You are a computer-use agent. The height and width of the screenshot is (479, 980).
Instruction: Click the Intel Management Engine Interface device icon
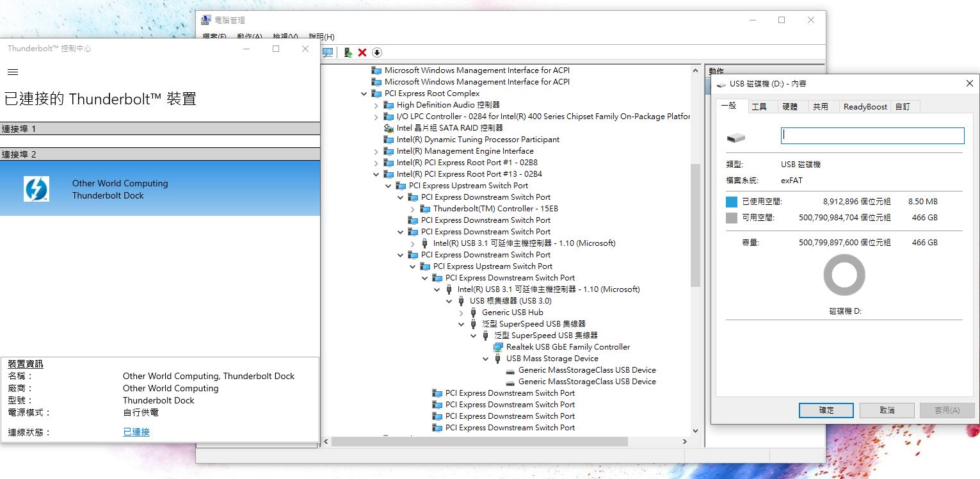tap(389, 151)
